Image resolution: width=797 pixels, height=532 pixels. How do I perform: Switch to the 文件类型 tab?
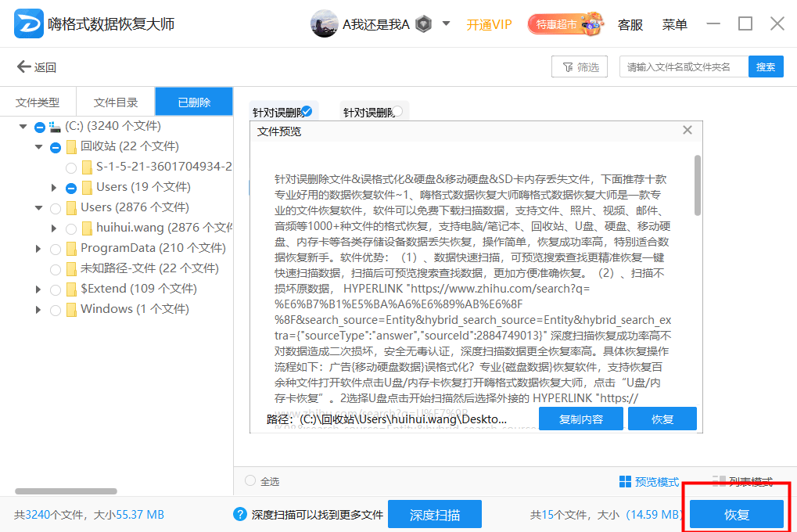coord(38,102)
